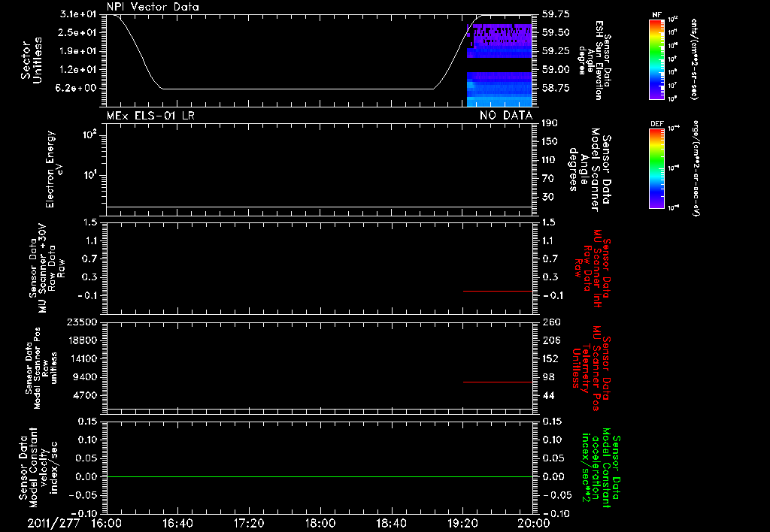Click the "NF" color bar heading
Viewport: 770px width, 532px height.
[x=656, y=15]
